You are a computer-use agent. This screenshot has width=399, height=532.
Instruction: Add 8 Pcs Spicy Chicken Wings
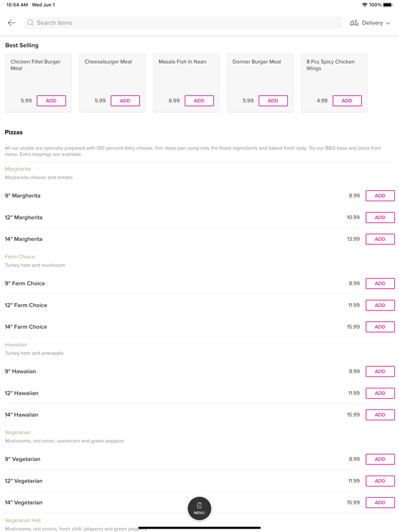coord(347,101)
